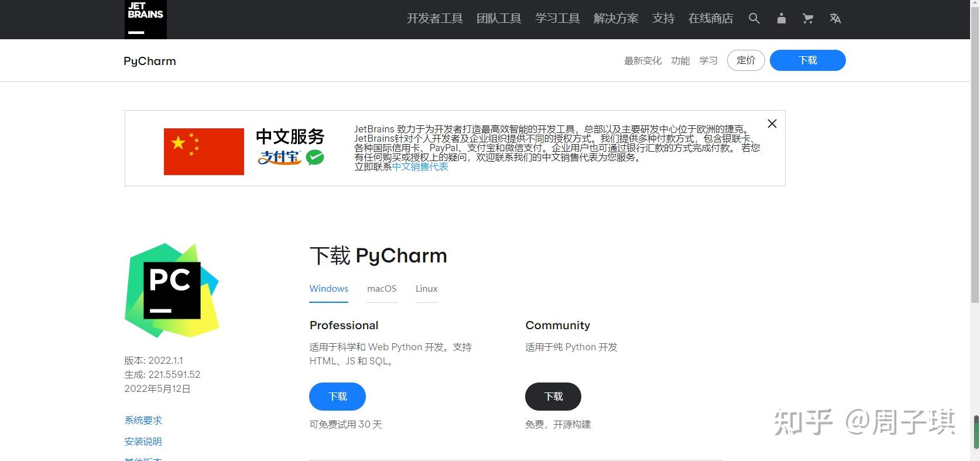This screenshot has height=461, width=980.
Task: Select the Windows tab
Action: [x=329, y=289]
